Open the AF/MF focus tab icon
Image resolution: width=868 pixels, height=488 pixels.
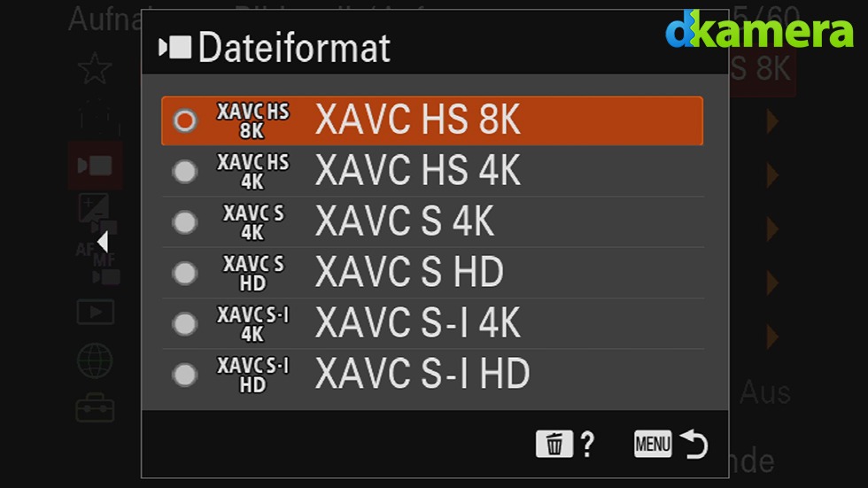[x=98, y=263]
